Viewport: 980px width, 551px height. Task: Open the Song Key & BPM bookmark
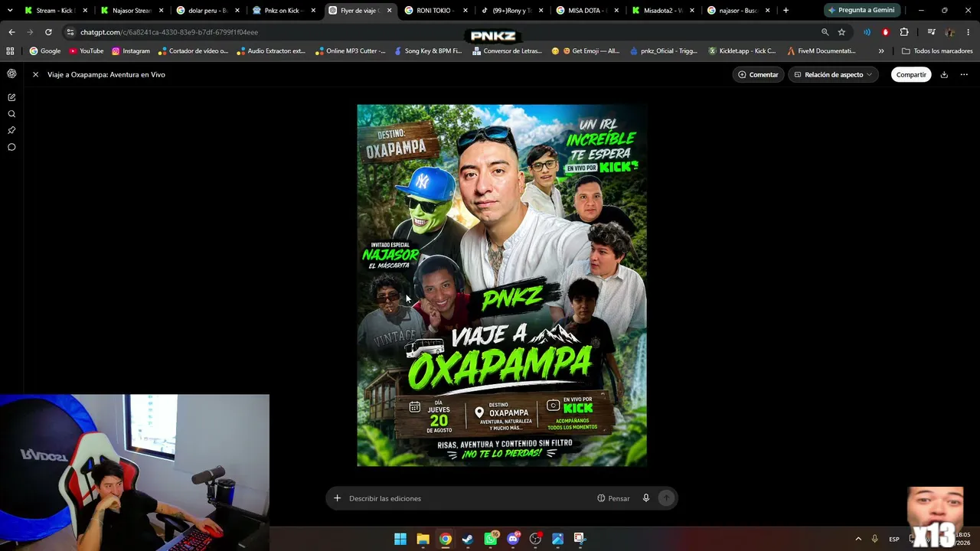[x=428, y=51]
